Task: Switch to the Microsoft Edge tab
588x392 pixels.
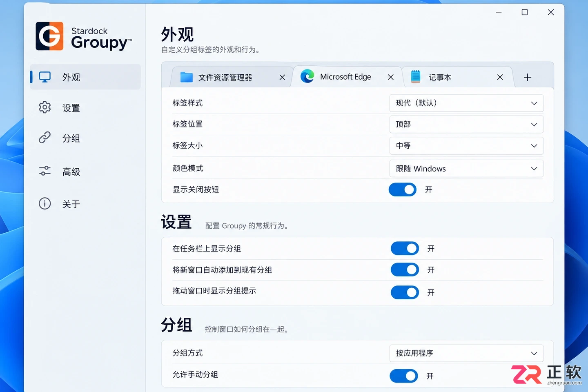Action: [347, 77]
